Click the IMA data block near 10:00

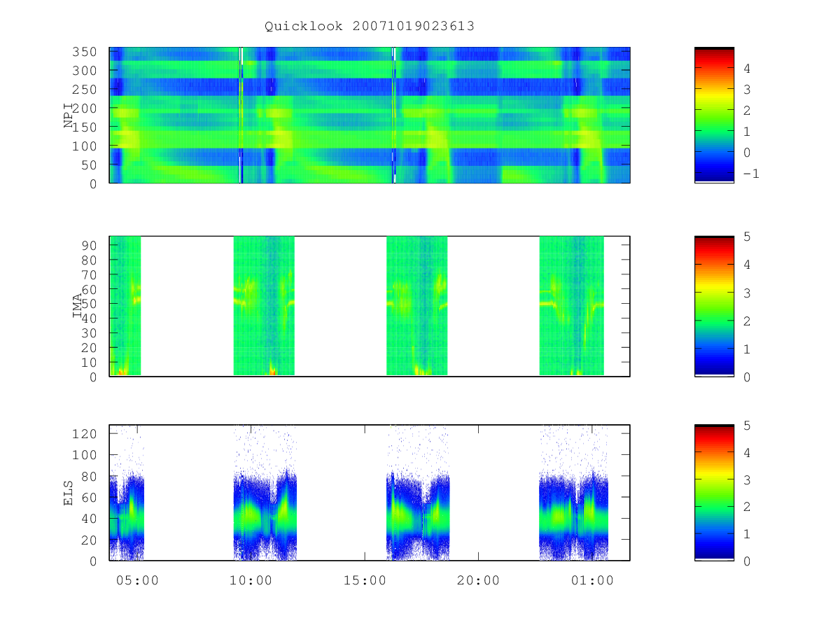(x=264, y=306)
